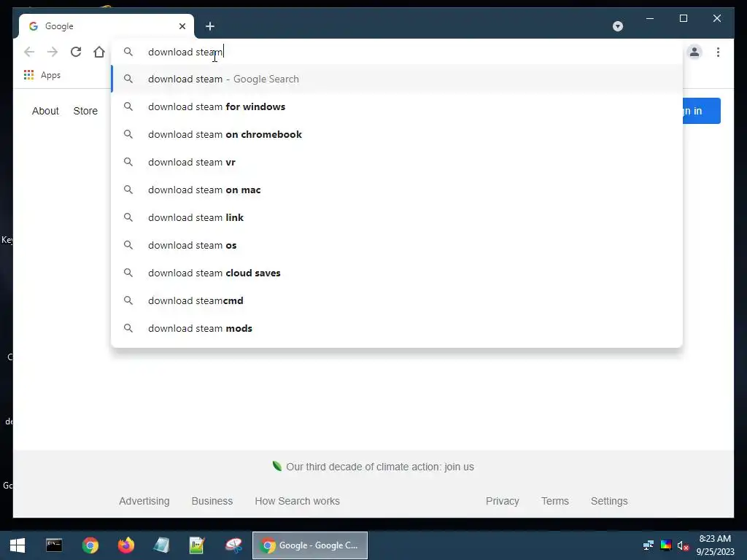Launch Firefox from the taskbar
The width and height of the screenshot is (747, 560).
[x=125, y=545]
